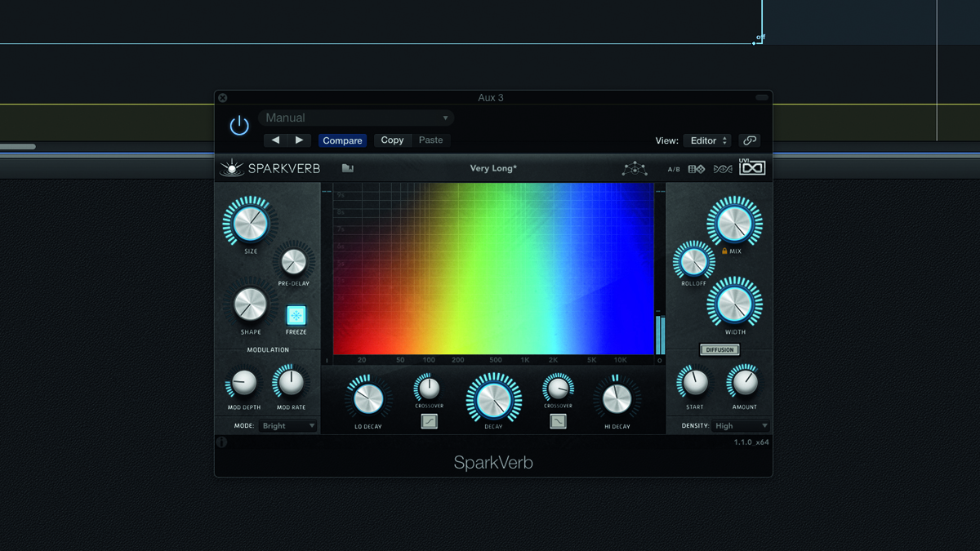The image size is (980, 551).
Task: Click the Very Long* preset name
Action: 493,169
